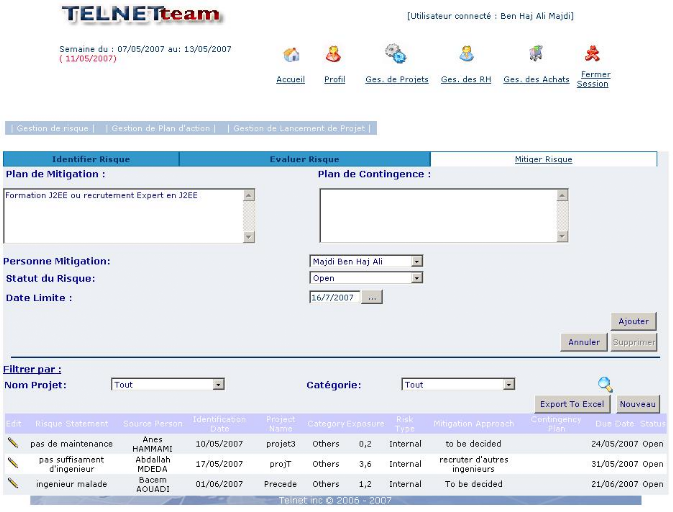Switch to the Identifier Risque tab

(x=91, y=159)
